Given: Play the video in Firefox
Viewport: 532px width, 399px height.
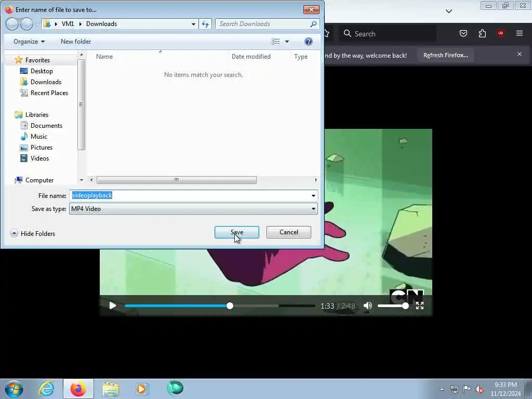Looking at the screenshot, I should click(113, 305).
